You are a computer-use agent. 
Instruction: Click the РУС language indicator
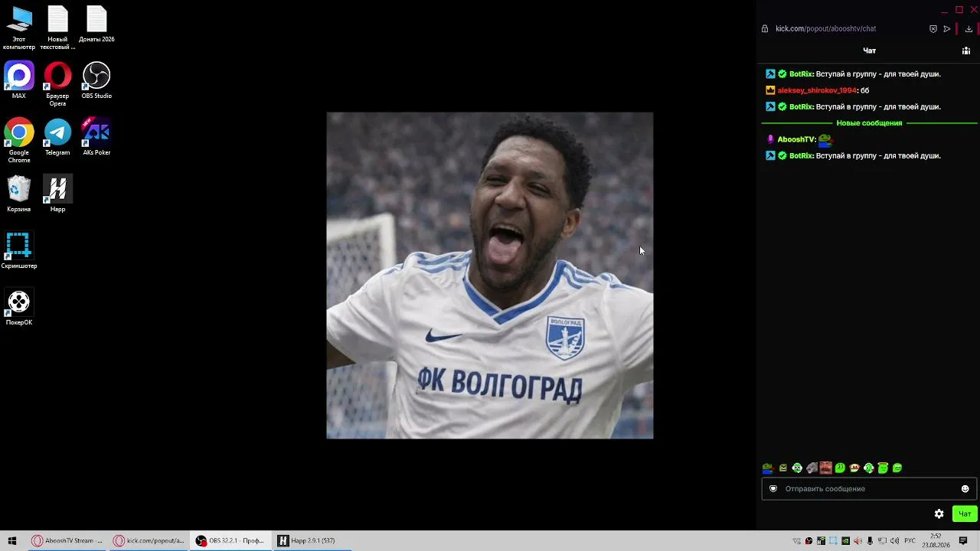click(x=910, y=541)
